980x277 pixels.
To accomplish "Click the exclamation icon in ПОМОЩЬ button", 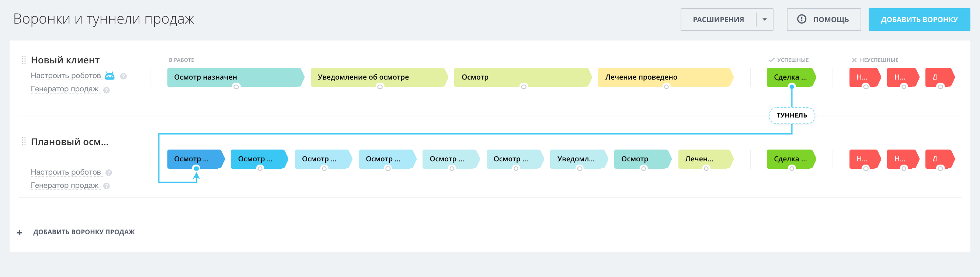I will tap(802, 20).
